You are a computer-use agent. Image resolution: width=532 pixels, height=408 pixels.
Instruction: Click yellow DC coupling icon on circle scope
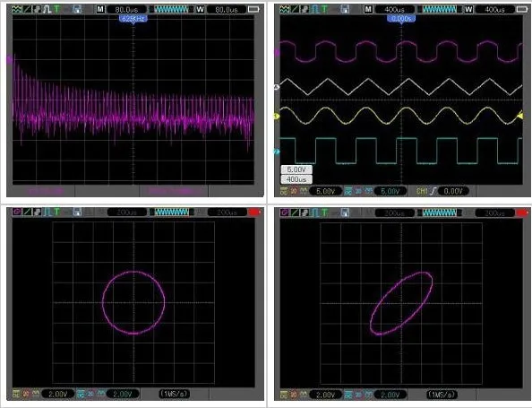(16, 394)
